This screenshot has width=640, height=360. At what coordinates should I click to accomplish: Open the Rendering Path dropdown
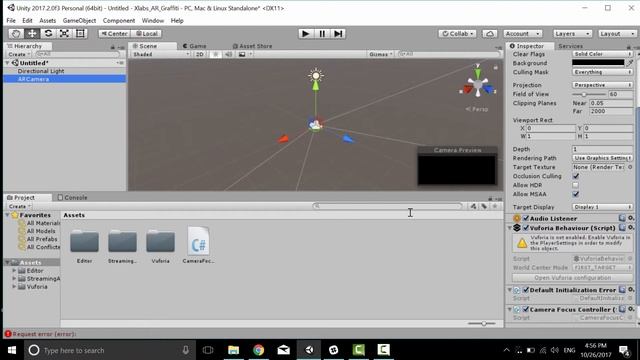tap(602, 158)
